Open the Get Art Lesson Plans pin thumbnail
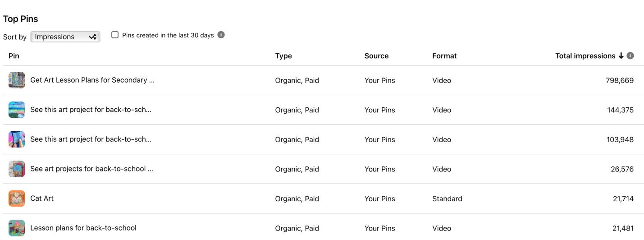644x240 pixels. 17,80
